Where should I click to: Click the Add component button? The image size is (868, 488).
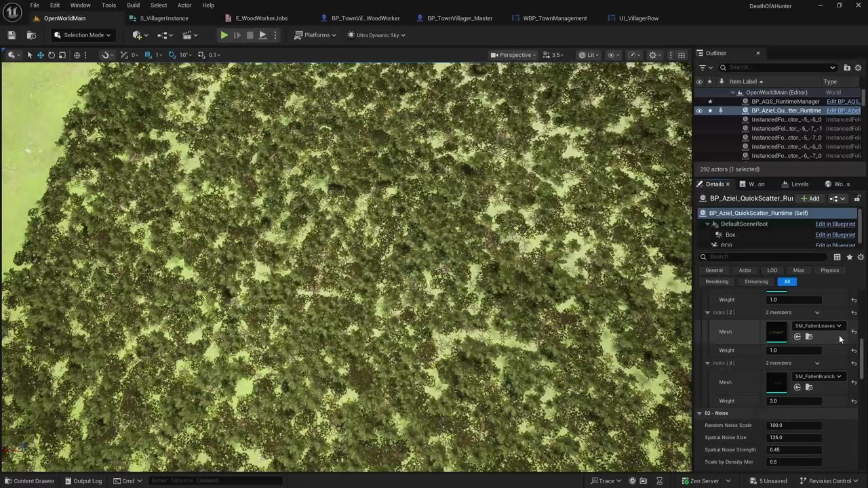click(x=810, y=199)
